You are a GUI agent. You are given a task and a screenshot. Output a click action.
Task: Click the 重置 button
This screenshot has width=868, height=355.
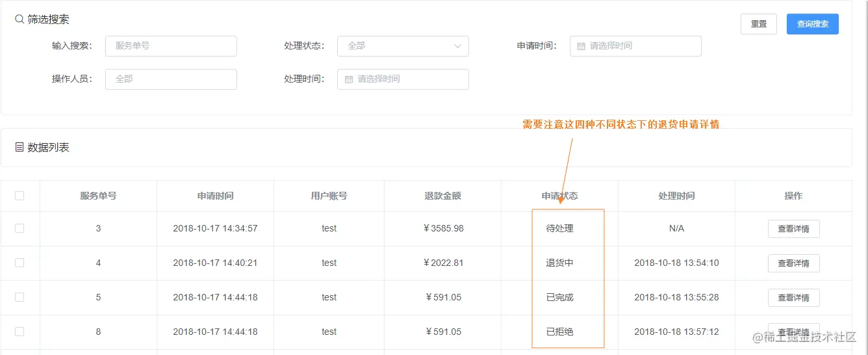tap(759, 24)
